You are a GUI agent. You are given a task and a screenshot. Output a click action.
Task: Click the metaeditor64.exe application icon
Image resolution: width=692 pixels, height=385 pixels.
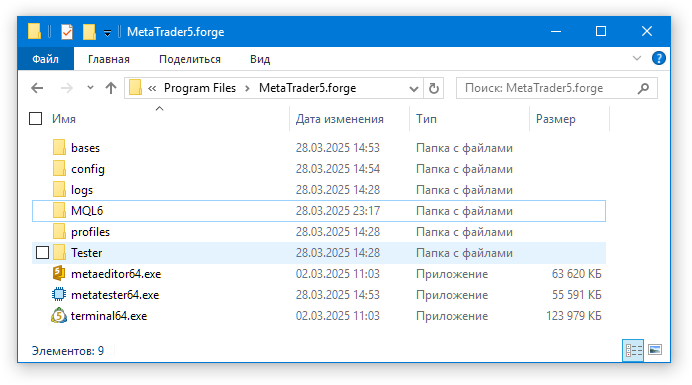(59, 274)
